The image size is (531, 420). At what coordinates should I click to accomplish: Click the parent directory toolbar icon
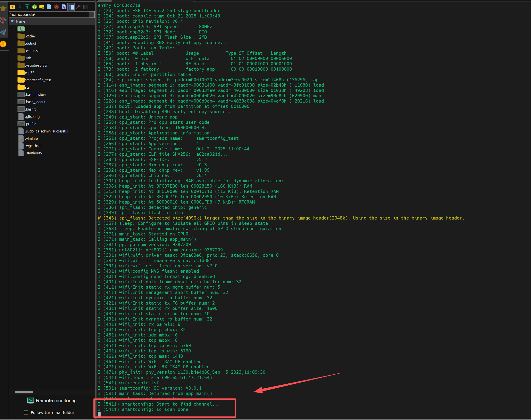[13, 7]
